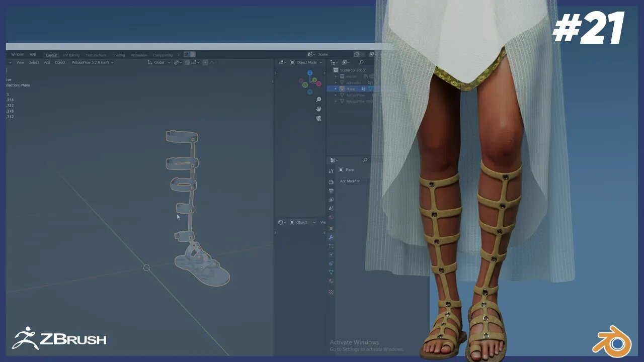Click the new scene icon
Screen dimensions: 644x362
357,54
